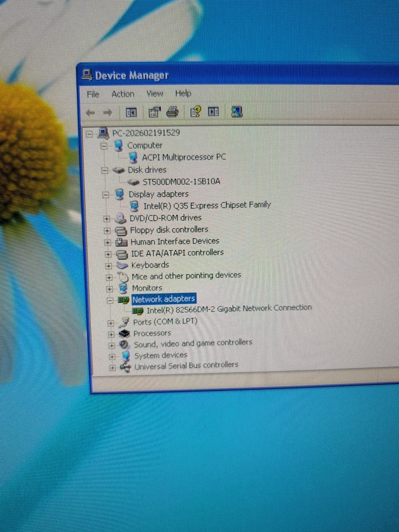
Task: Click the DVD/CD-ROM drives disc icon
Action: point(120,218)
